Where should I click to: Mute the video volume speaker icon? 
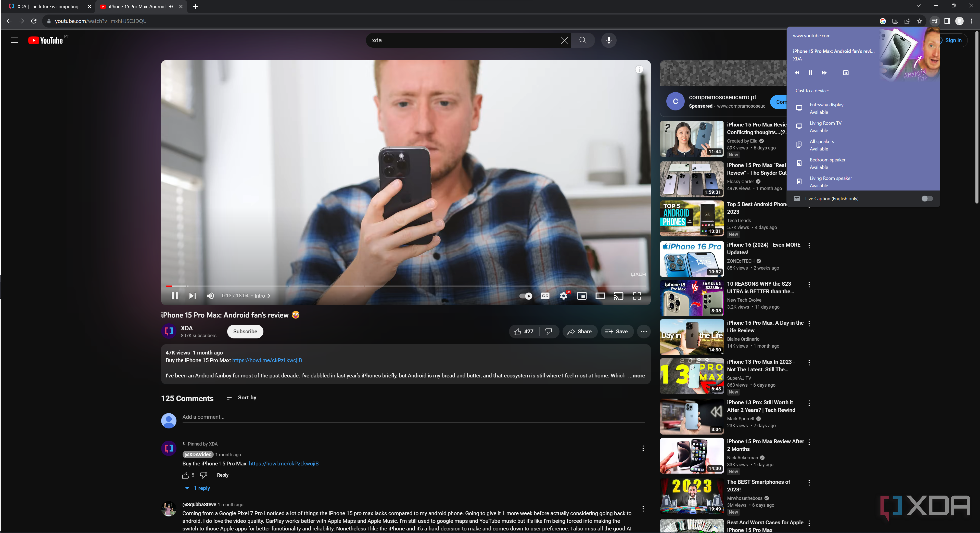(x=210, y=296)
